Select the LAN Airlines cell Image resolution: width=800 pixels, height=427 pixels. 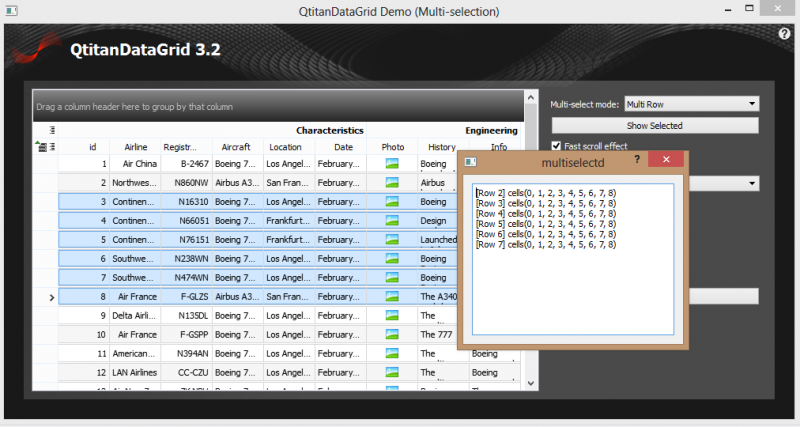click(135, 372)
